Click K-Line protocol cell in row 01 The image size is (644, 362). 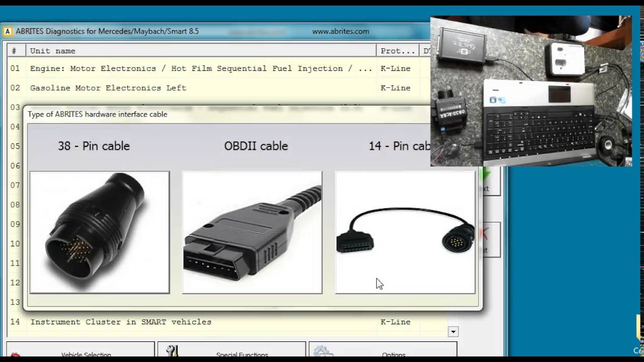click(395, 68)
